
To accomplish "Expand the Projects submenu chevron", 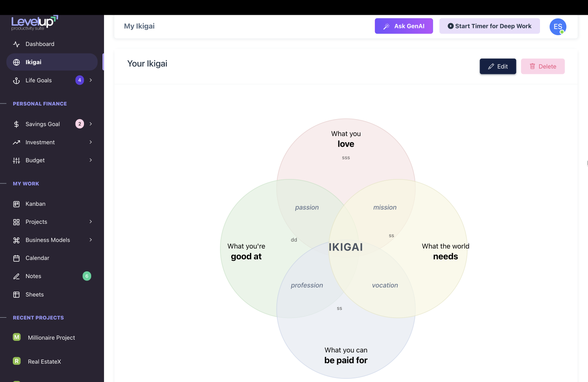I will point(91,222).
